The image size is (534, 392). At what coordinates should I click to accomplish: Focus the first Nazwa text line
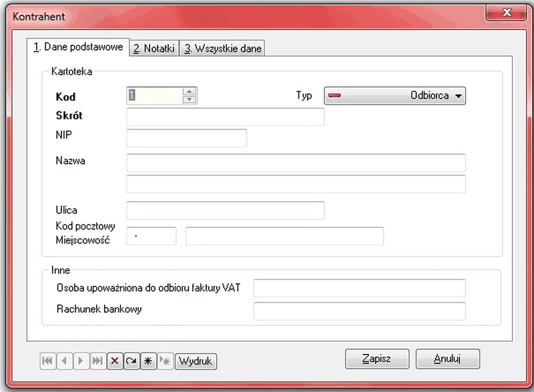pos(296,163)
